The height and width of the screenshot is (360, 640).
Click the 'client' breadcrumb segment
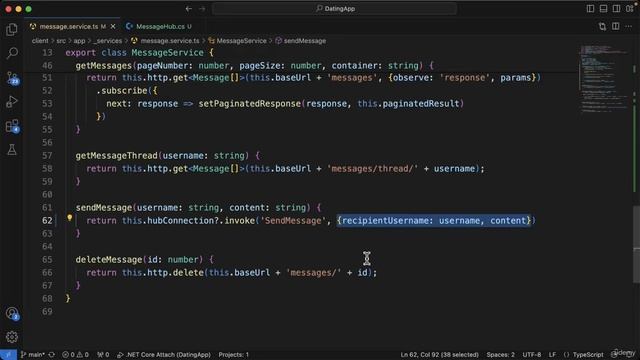40,41
